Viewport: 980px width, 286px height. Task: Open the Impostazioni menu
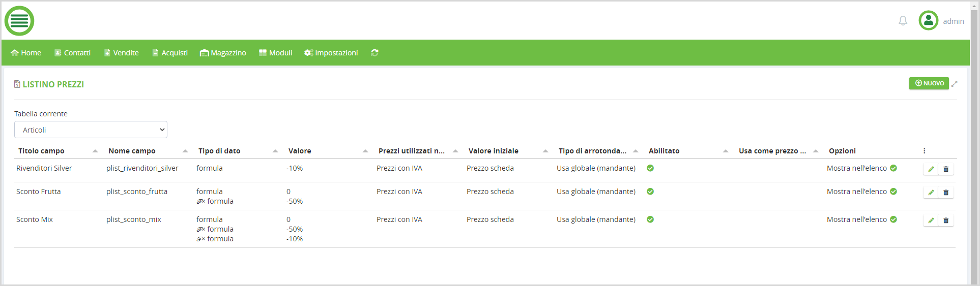(x=331, y=53)
